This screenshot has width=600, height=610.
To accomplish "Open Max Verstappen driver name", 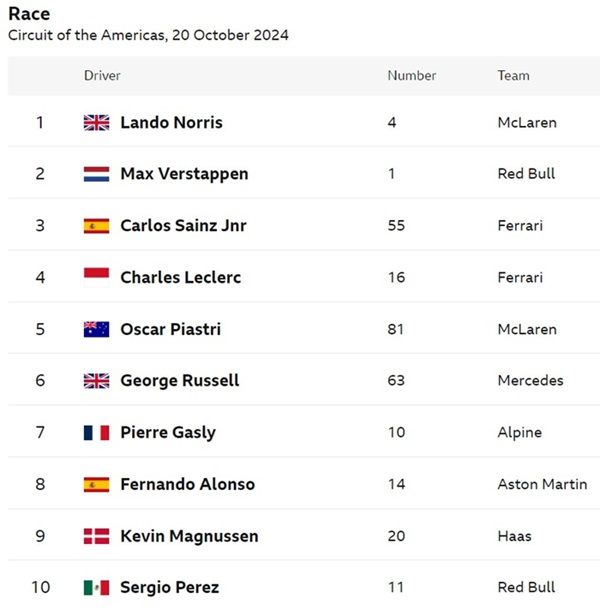I will (184, 174).
